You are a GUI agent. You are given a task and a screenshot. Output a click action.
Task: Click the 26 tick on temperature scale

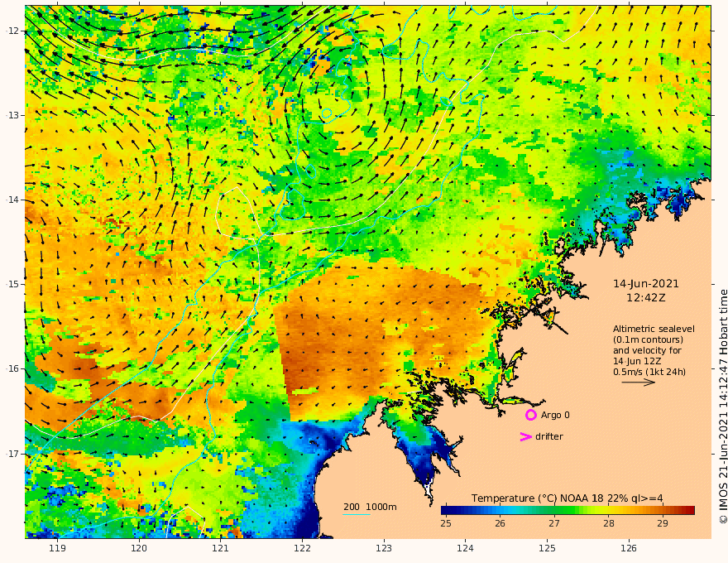click(x=500, y=523)
